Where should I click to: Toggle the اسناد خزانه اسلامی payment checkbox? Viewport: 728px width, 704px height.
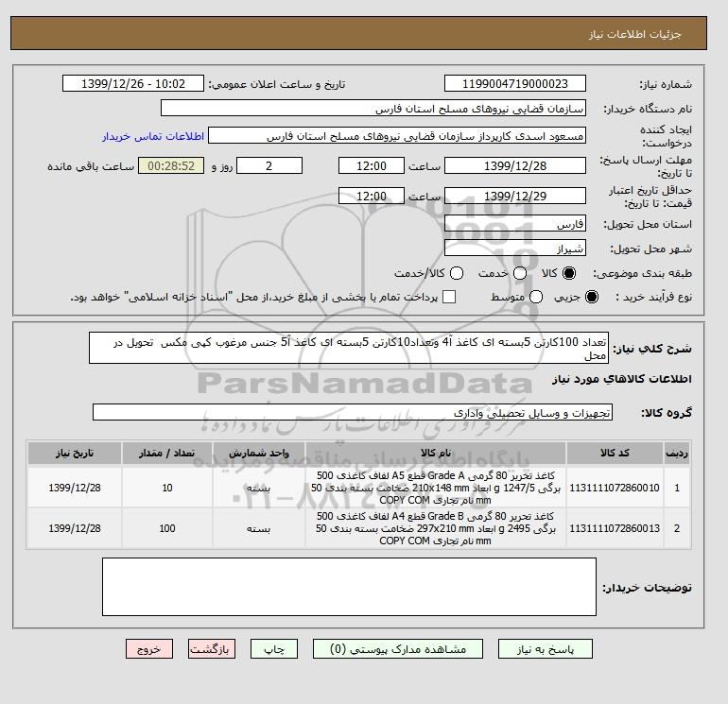tap(449, 297)
